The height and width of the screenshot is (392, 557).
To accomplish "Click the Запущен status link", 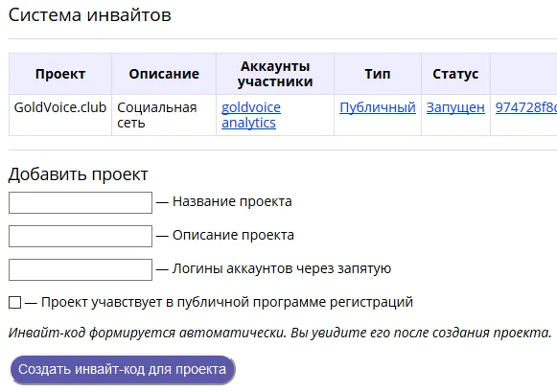I will tap(455, 107).
